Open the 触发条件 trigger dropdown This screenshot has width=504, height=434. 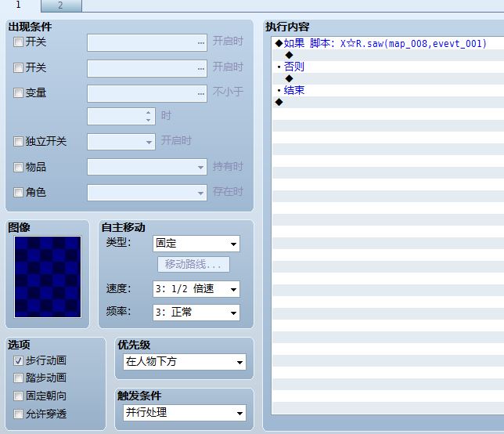point(185,413)
